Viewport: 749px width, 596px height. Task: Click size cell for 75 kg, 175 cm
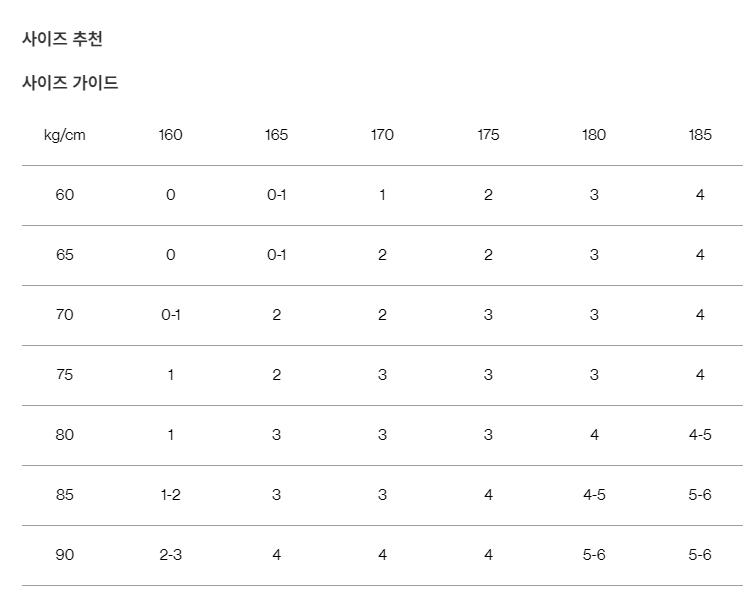coord(488,375)
